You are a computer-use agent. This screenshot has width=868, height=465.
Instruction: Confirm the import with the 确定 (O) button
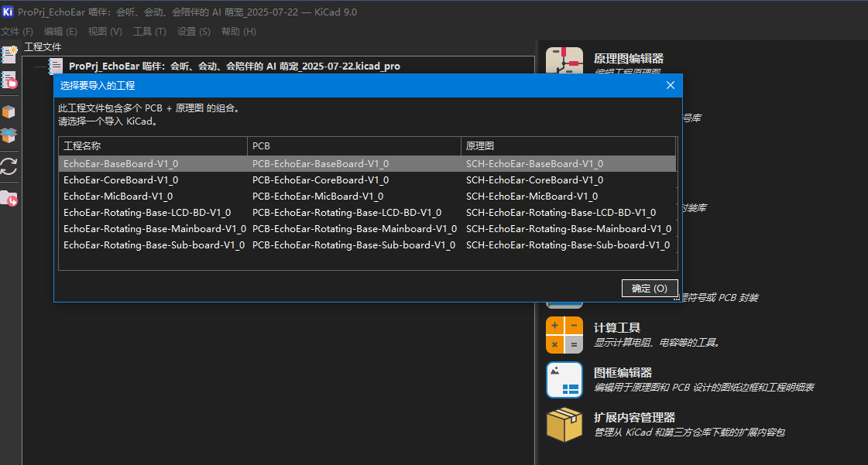650,288
